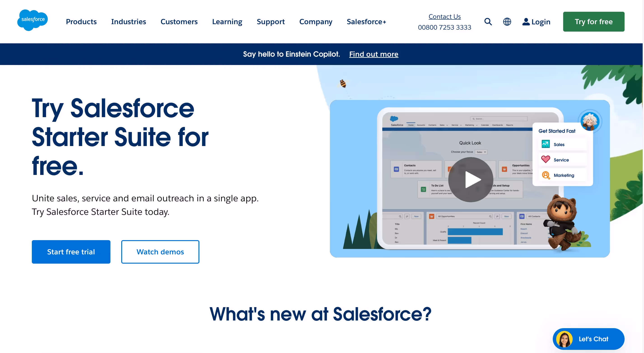Image resolution: width=644 pixels, height=353 pixels.
Task: Click the Try Salesforce Starter Suite headline
Action: point(120,137)
